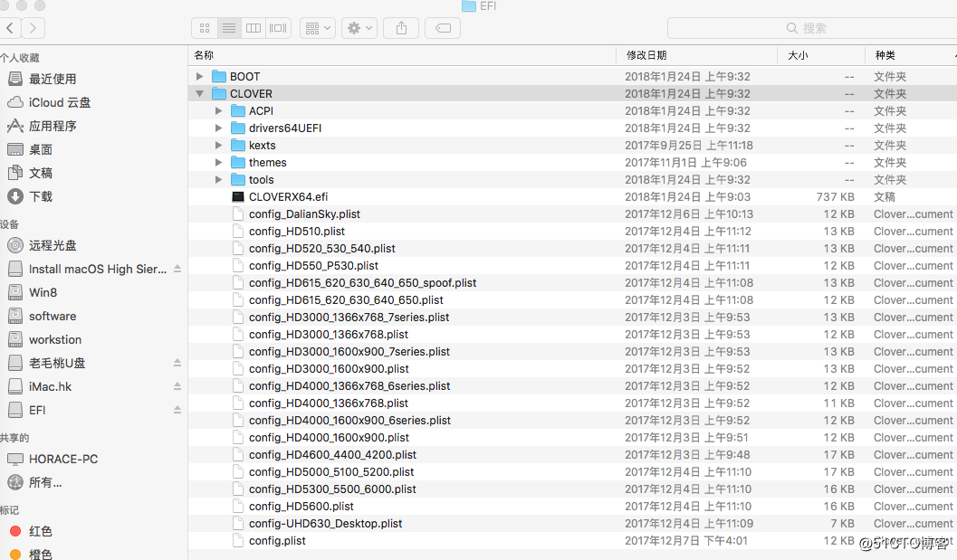Expand the themes folder
This screenshot has width=957, height=560.
pos(218,162)
